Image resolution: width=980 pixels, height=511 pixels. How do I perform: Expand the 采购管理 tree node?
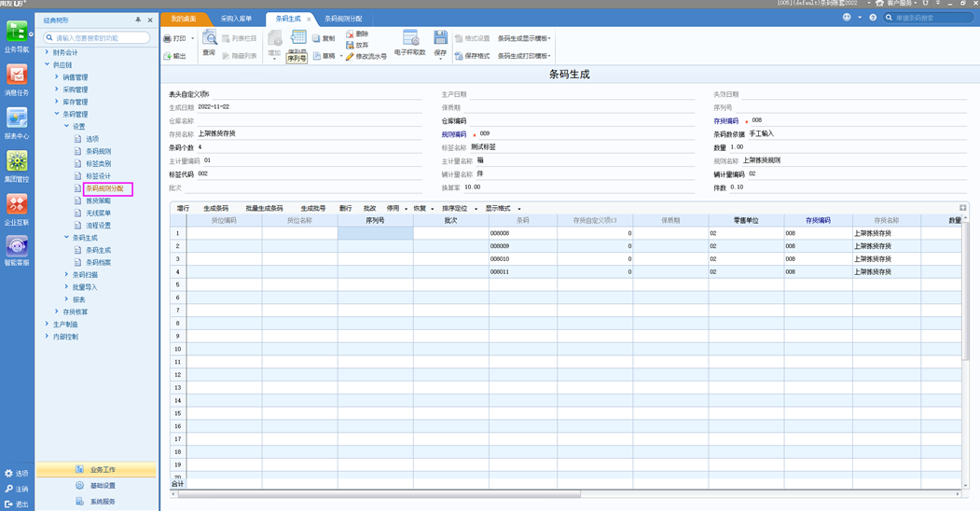coord(56,90)
